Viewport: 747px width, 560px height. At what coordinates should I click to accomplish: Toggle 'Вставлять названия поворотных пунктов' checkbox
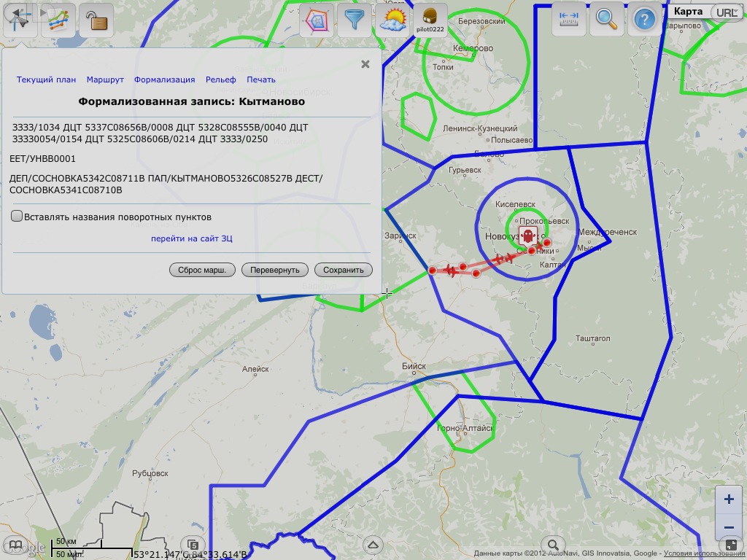click(x=17, y=217)
